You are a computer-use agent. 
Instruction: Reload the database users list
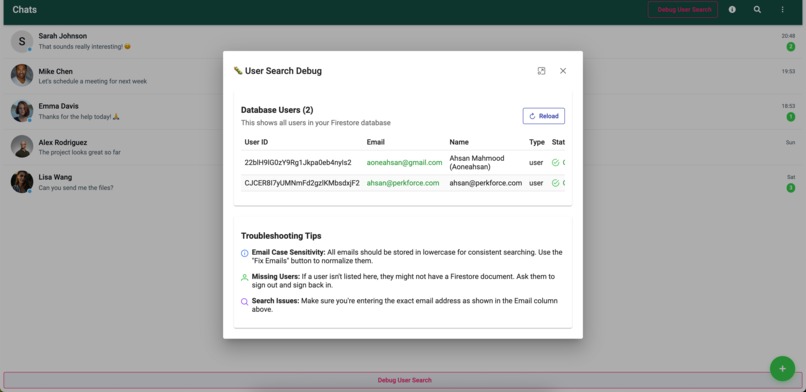544,116
